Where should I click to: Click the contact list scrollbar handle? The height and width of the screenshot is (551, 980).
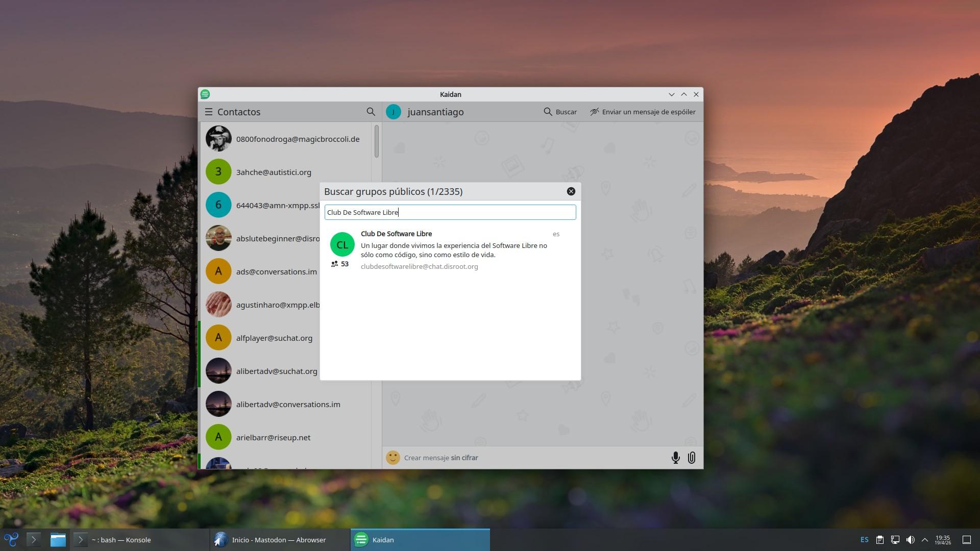coord(376,141)
